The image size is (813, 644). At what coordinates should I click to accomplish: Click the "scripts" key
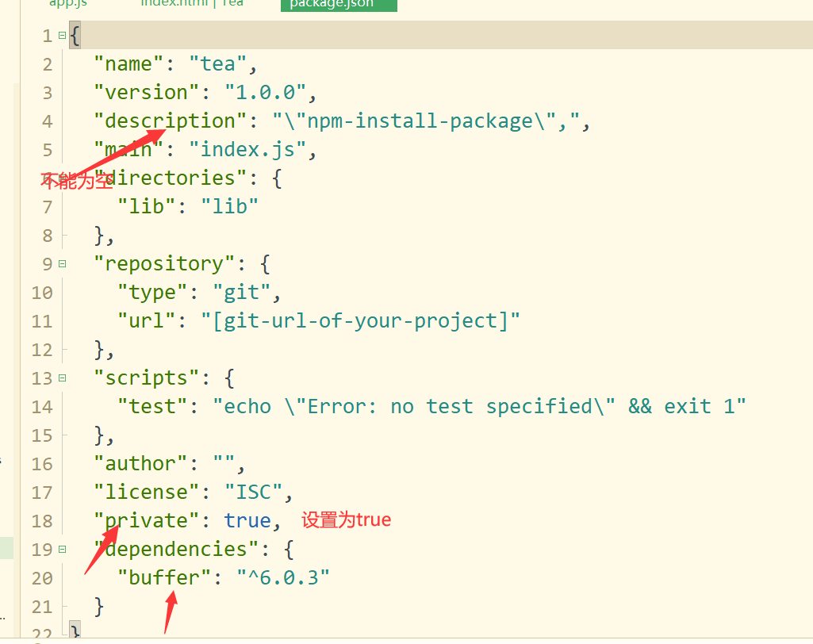click(x=147, y=378)
